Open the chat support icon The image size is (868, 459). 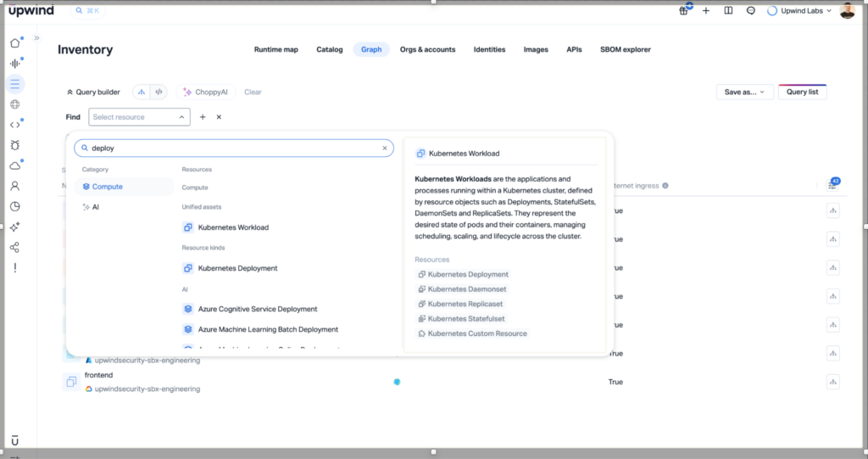tap(751, 10)
